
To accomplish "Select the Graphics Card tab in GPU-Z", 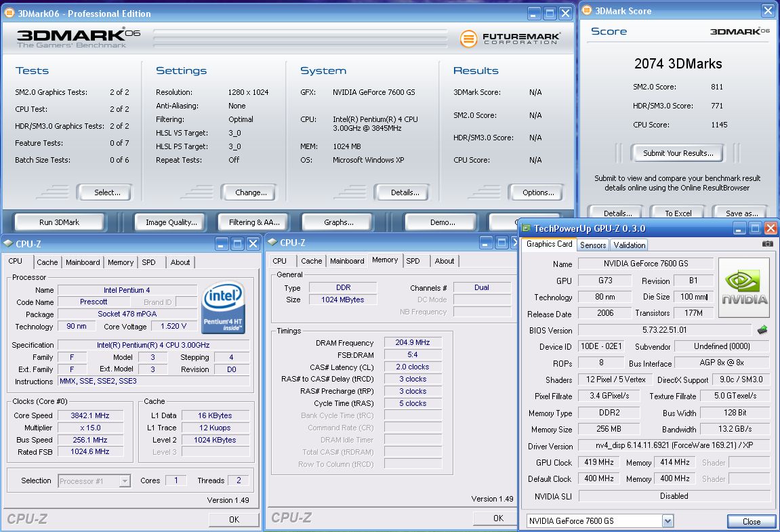I will coord(549,244).
